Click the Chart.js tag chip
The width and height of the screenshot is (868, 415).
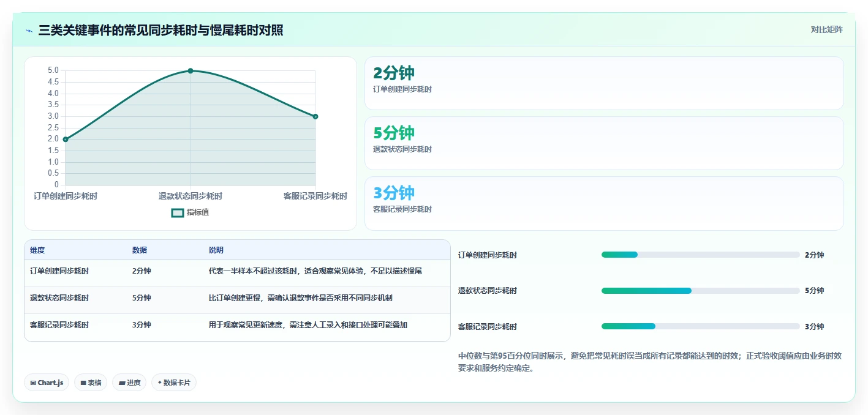click(47, 383)
